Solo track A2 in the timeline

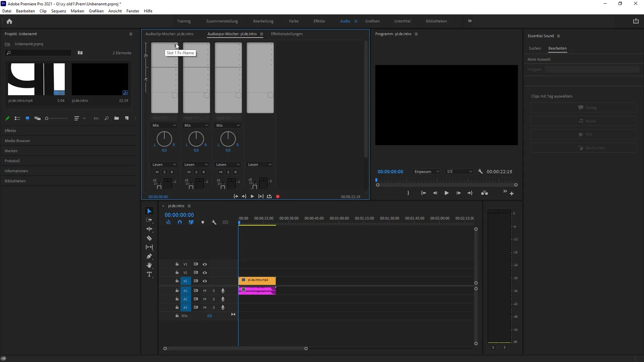click(214, 299)
